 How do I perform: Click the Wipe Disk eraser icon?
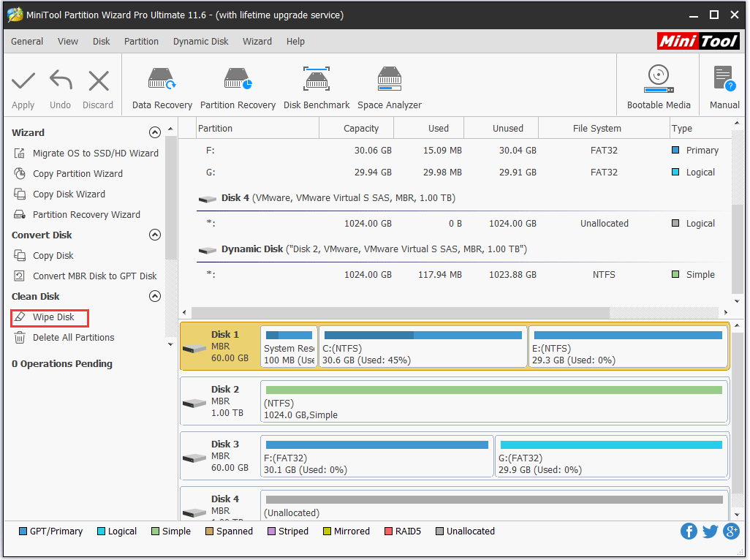pos(20,317)
